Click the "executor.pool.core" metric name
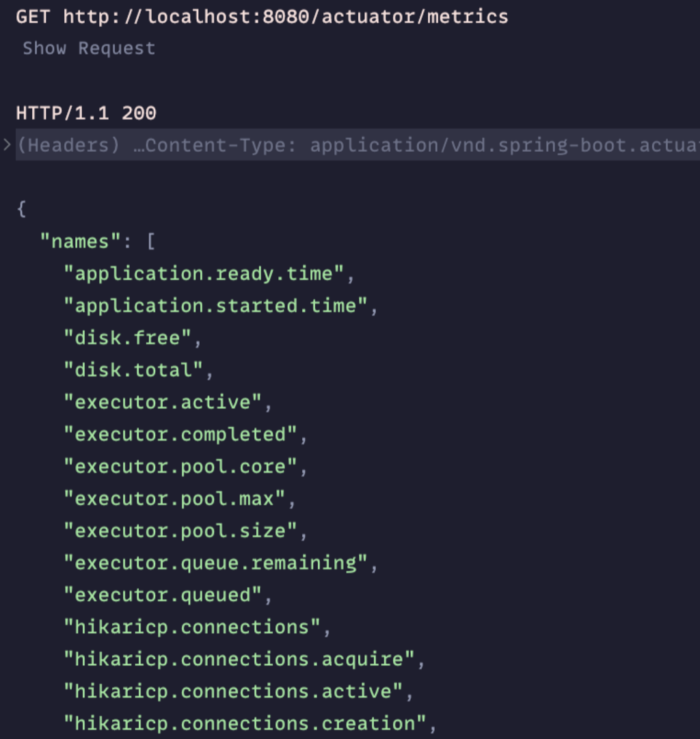This screenshot has height=739, width=700. 180,467
